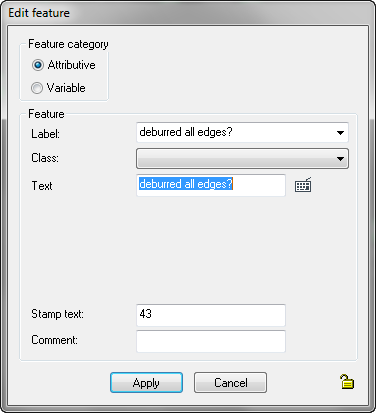Expand the Class dropdown arrow
Image resolution: width=376 pixels, height=413 pixels.
point(340,159)
